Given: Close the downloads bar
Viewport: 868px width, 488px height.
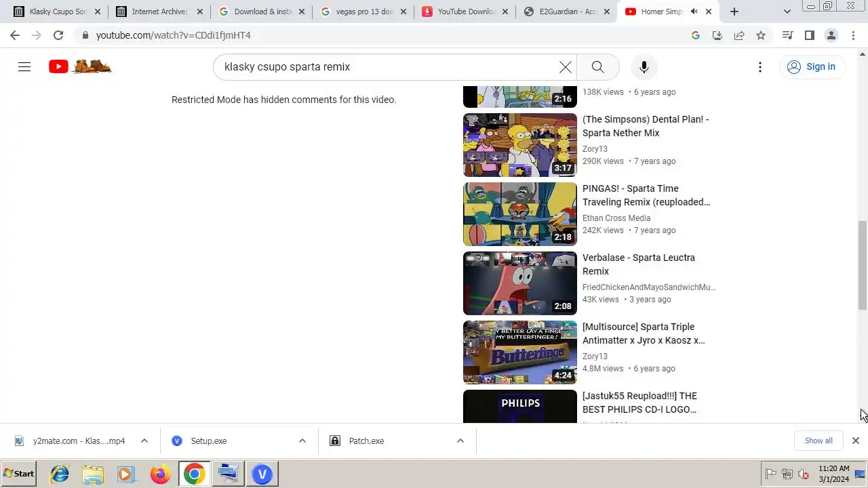Looking at the screenshot, I should click(x=856, y=441).
